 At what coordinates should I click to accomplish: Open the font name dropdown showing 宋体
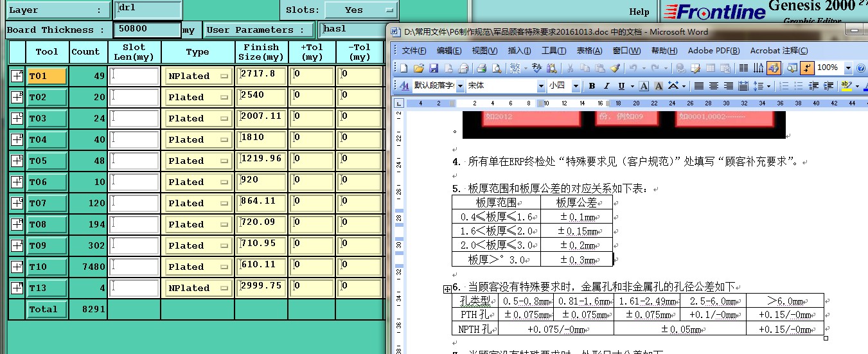tap(541, 85)
